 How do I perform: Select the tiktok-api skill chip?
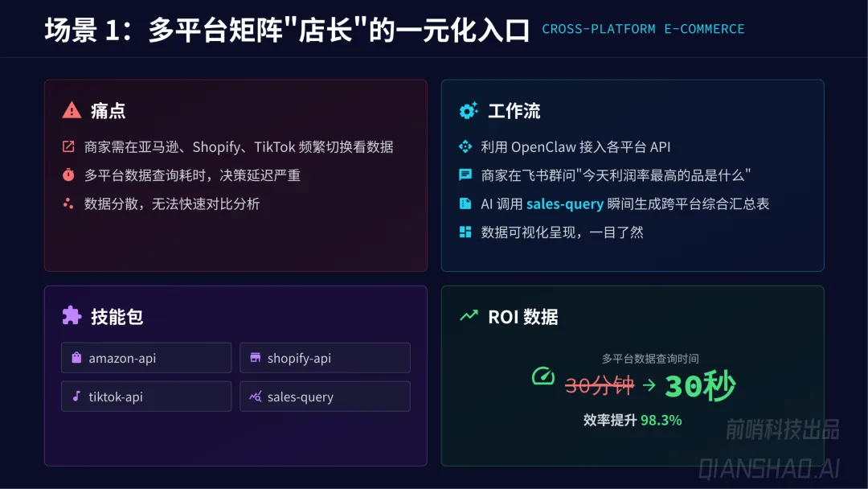pyautogui.click(x=146, y=397)
